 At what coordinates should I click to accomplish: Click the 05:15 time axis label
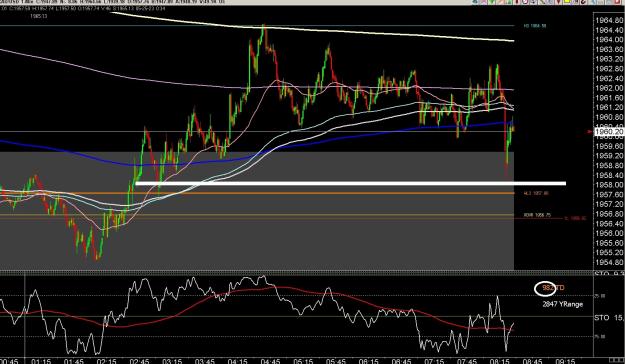tap(303, 361)
